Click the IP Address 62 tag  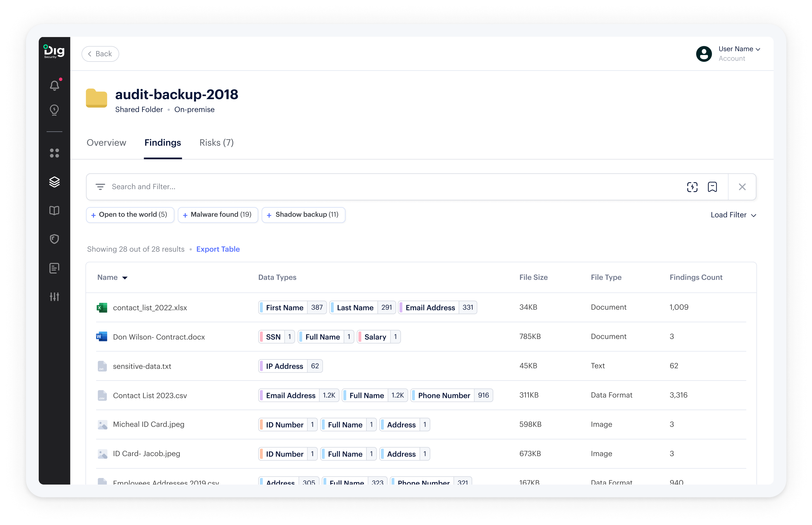click(290, 366)
